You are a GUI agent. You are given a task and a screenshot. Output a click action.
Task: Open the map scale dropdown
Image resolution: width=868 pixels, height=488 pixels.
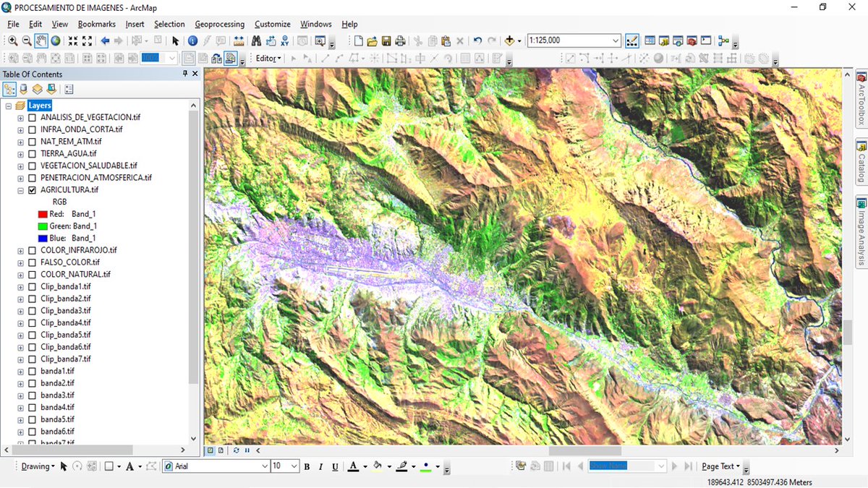(616, 40)
